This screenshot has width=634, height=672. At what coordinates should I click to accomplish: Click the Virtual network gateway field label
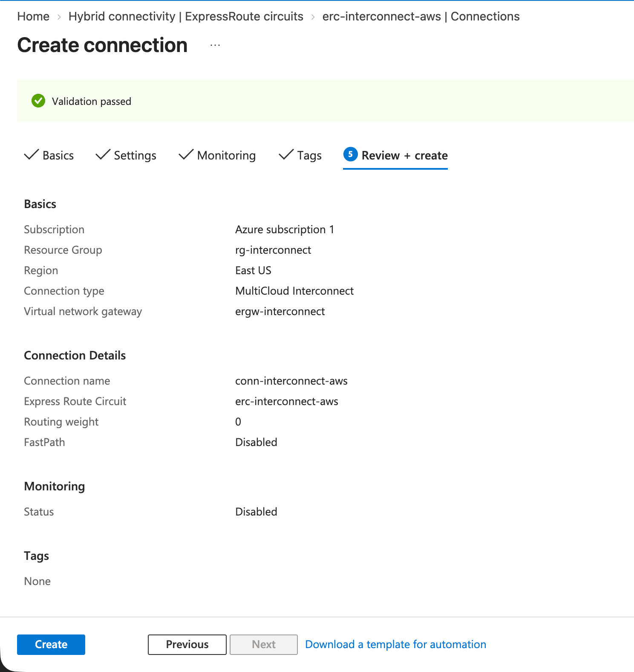click(x=83, y=311)
